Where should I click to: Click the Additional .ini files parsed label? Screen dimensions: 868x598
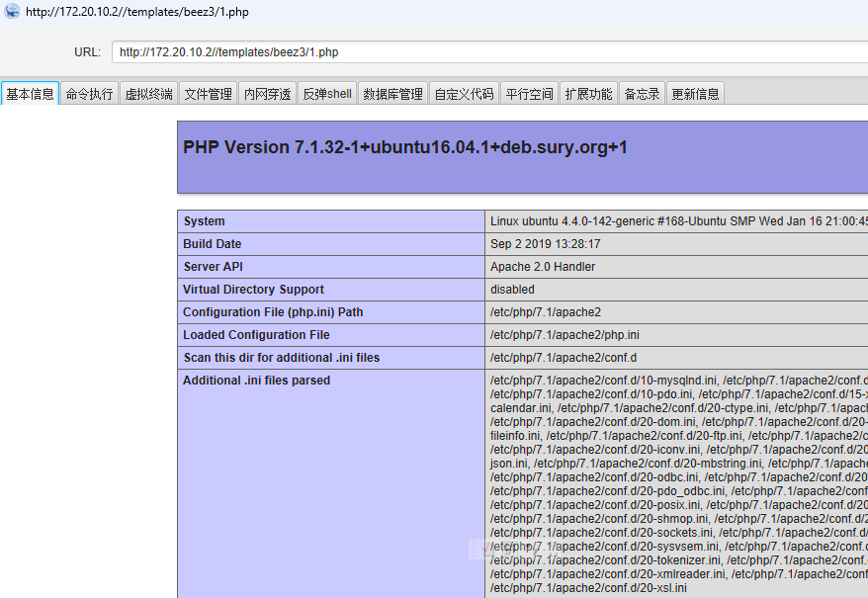pos(257,381)
